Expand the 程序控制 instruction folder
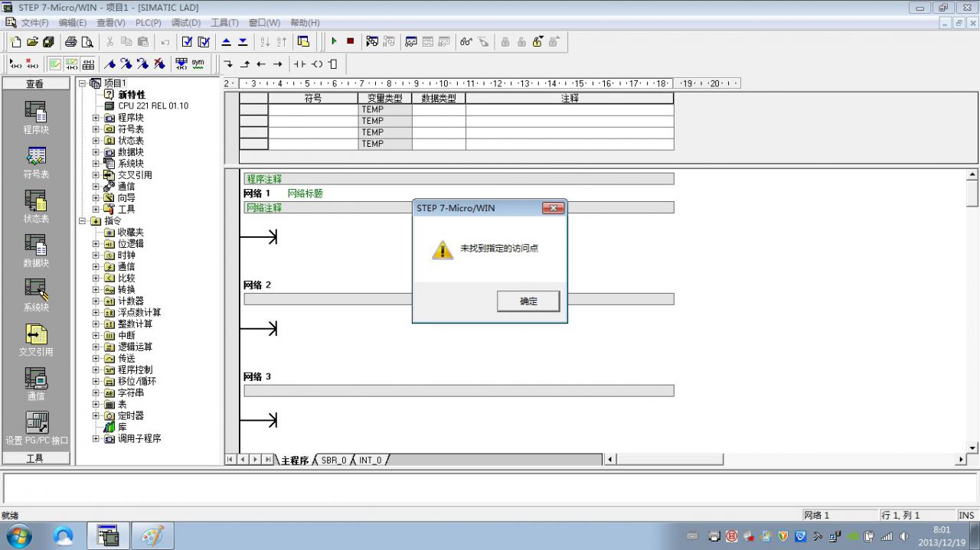980x550 pixels. coord(96,370)
